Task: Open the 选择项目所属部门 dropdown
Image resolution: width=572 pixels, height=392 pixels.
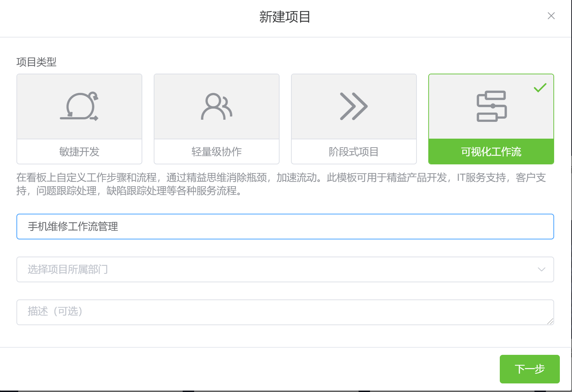Action: point(279,269)
